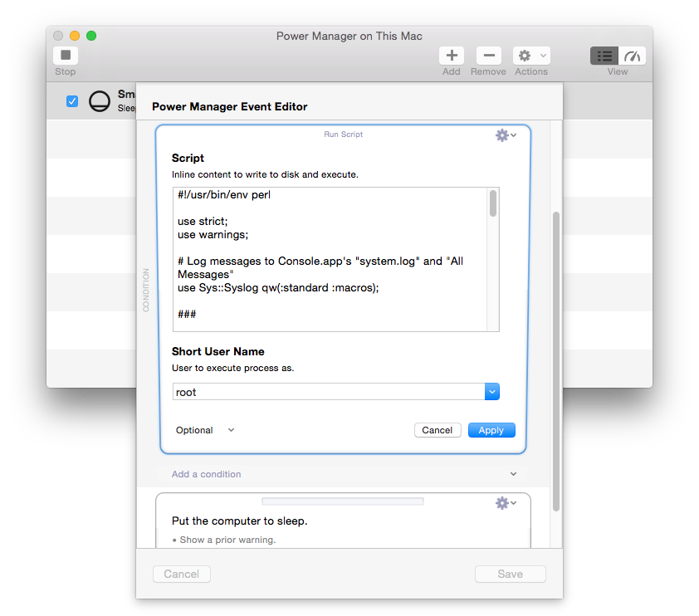This screenshot has width=699, height=616.
Task: Click the green zoom window button
Action: tap(91, 36)
